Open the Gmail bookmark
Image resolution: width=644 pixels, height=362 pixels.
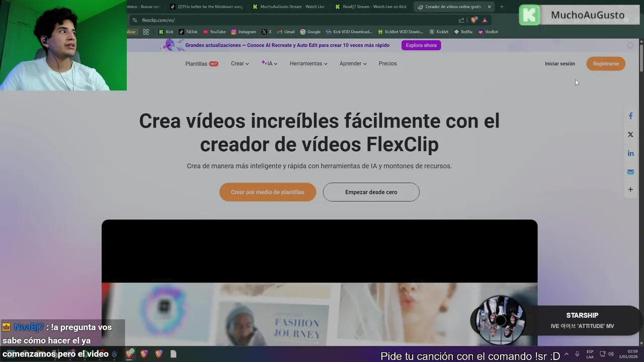click(286, 32)
